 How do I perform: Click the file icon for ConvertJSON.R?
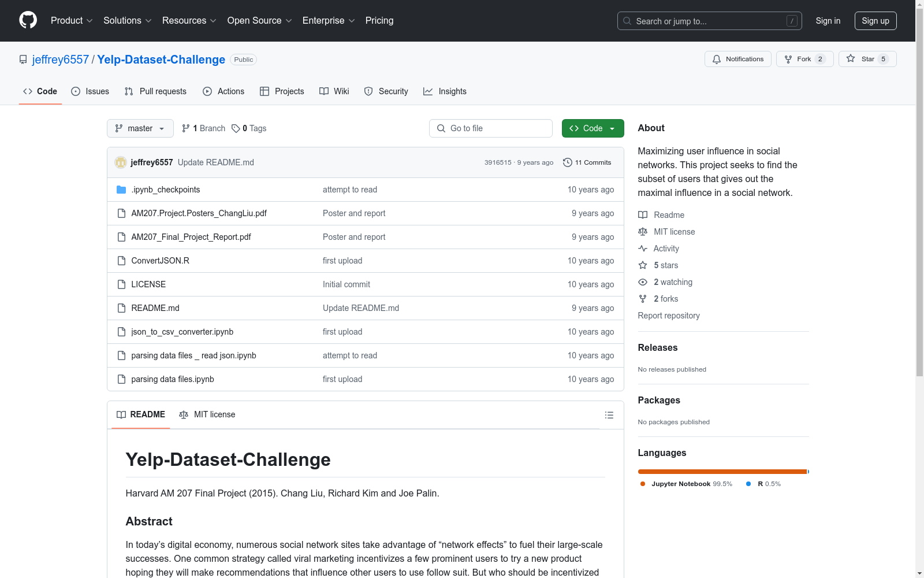point(121,261)
